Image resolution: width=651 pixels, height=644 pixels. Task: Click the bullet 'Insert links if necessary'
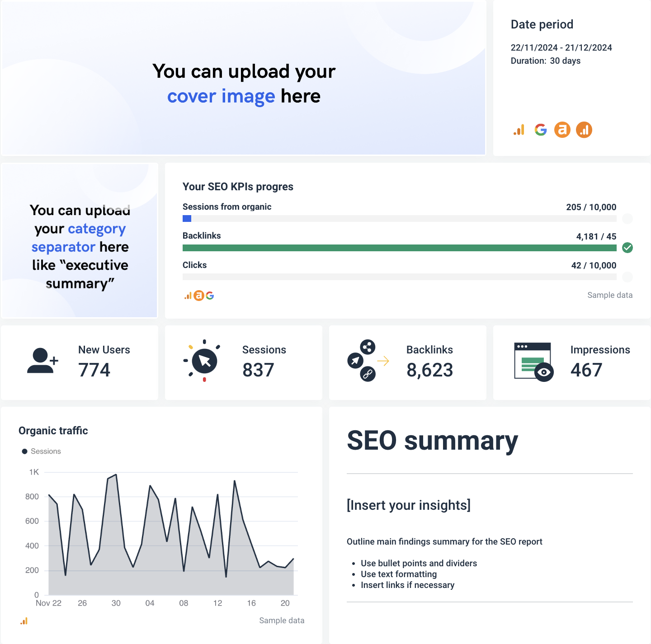(407, 585)
